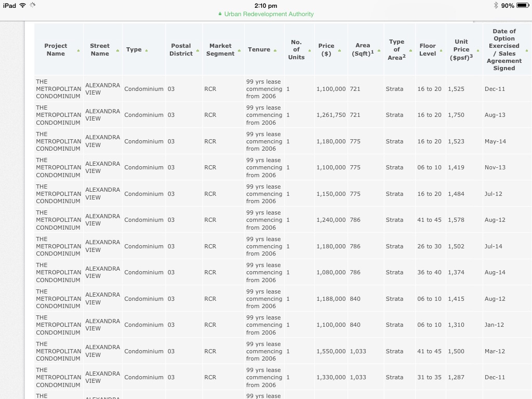This screenshot has width=532, height=399.
Task: Click the sort arrow beside Market Segment
Action: click(x=239, y=50)
